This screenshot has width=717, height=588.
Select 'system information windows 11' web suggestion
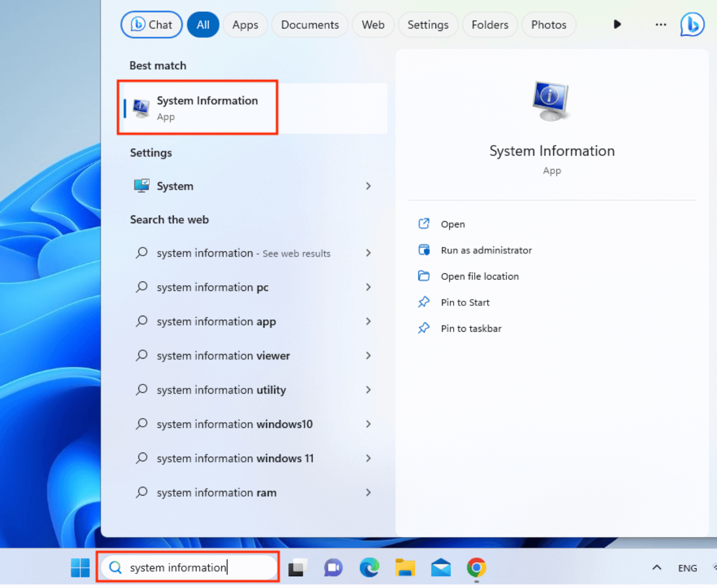tap(235, 458)
